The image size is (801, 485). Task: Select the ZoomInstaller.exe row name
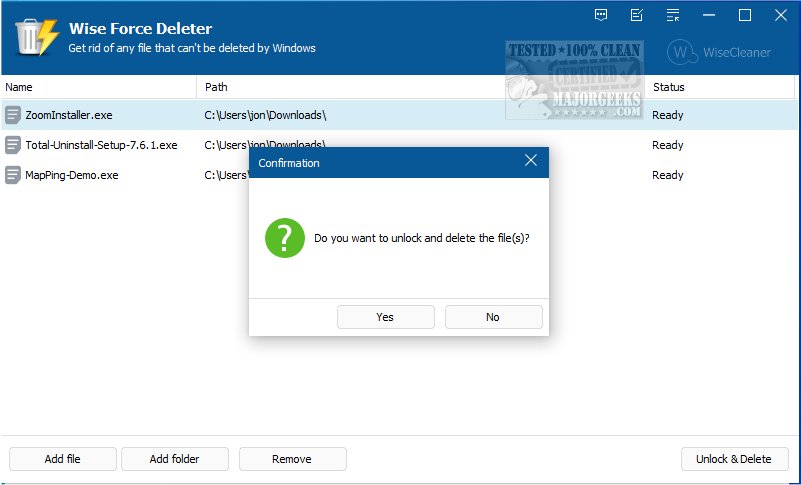69,116
